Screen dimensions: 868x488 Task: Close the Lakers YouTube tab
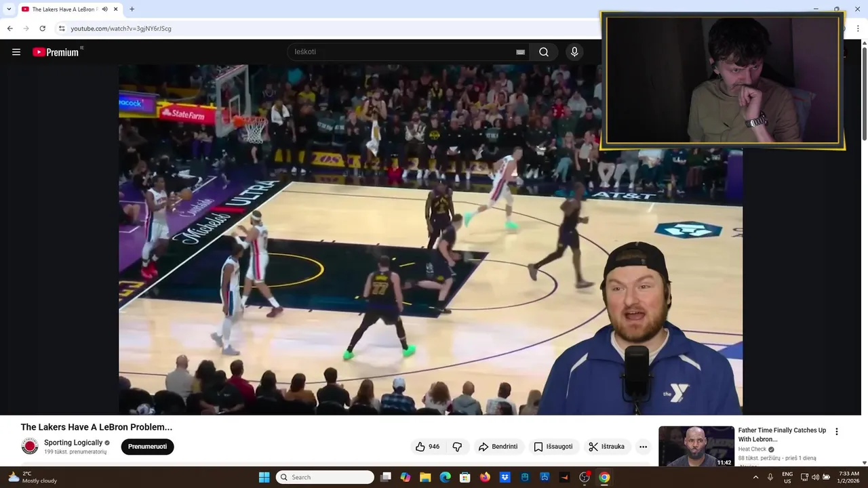(x=115, y=9)
